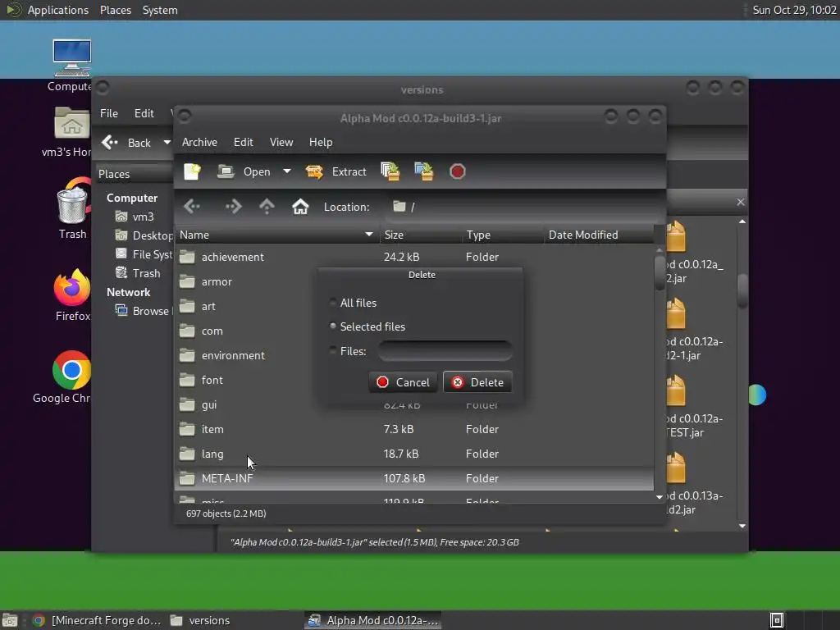Switch to Minecraft Forge taskbar entry

coord(97,620)
